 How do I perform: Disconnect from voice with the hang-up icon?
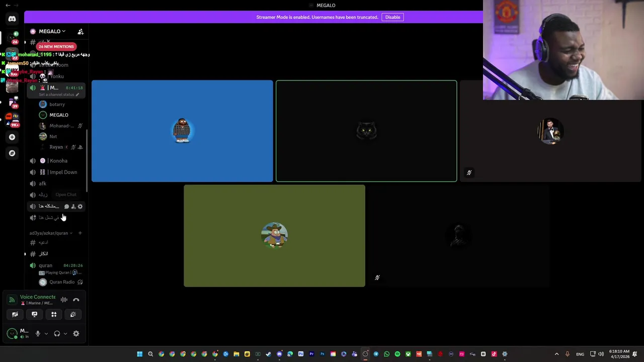(x=76, y=300)
